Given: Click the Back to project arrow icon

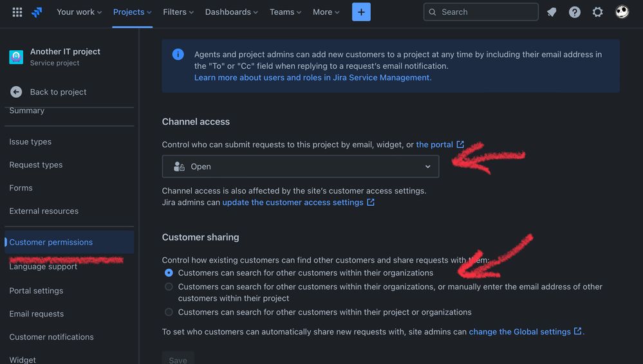Looking at the screenshot, I should 16,92.
